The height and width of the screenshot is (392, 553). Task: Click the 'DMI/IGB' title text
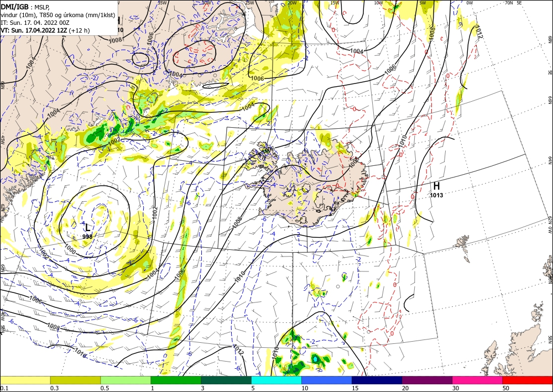(14, 6)
